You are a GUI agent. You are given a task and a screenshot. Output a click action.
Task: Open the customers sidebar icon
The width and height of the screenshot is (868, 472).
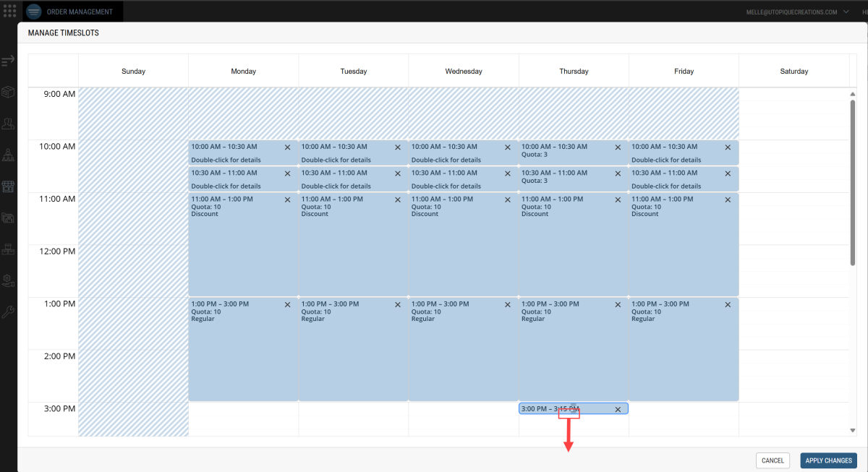tap(8, 124)
